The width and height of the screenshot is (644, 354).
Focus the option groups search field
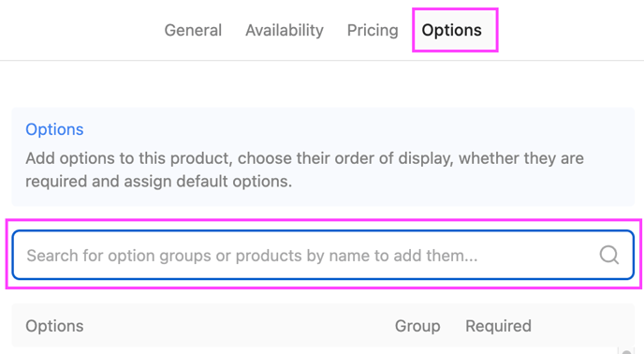tap(323, 255)
